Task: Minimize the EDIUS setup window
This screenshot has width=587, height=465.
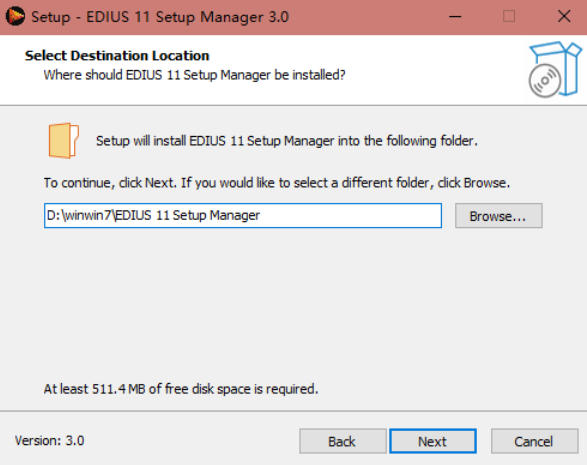Action: [x=455, y=17]
